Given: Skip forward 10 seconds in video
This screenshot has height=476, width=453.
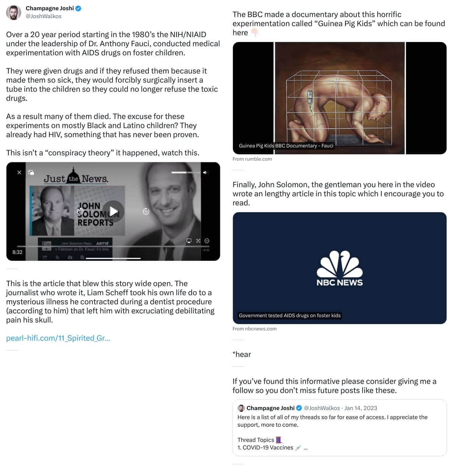Looking at the screenshot, I should (146, 211).
